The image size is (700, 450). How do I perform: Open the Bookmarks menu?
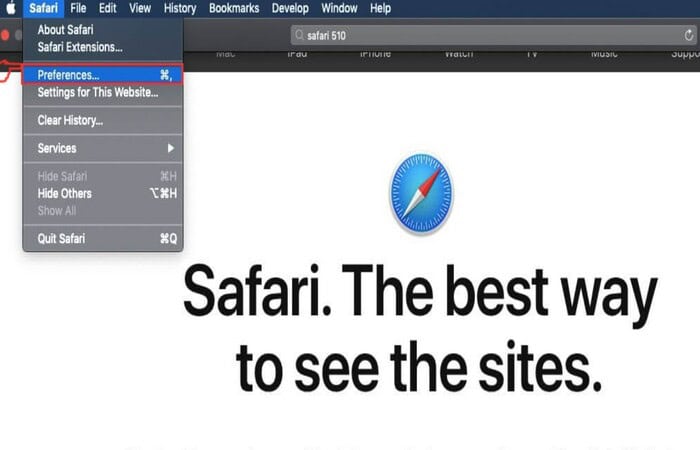[234, 8]
